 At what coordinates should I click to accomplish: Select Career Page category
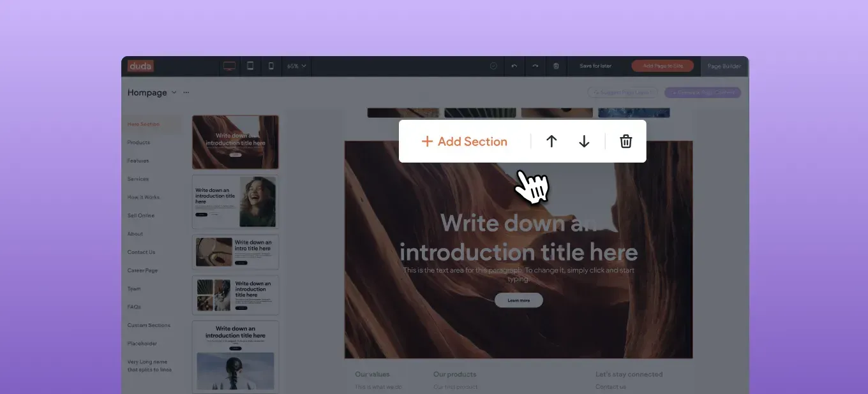click(142, 270)
